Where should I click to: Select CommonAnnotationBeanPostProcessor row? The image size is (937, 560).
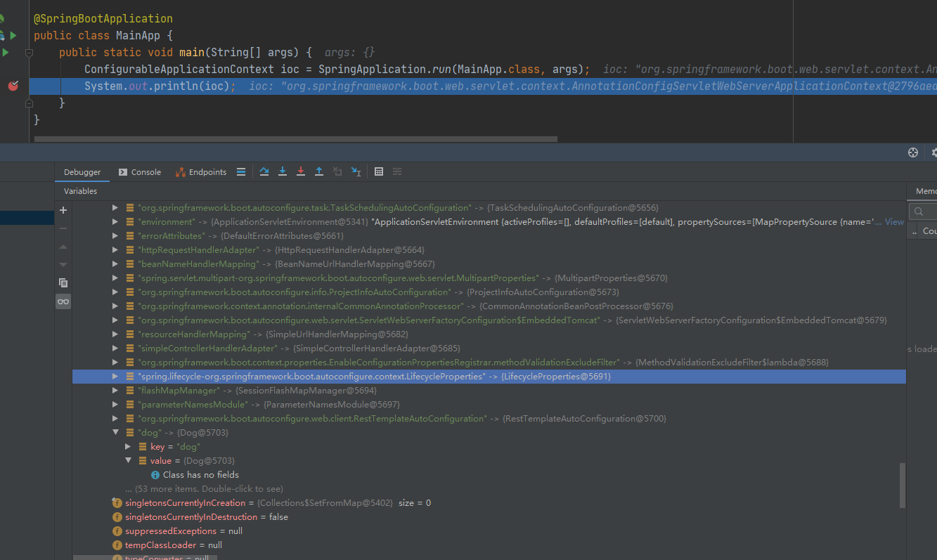point(489,306)
